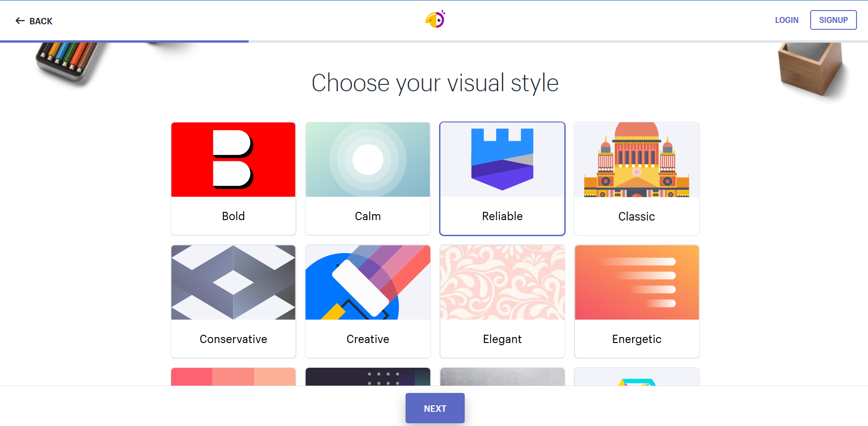Image resolution: width=868 pixels, height=426 pixels.
Task: Click the NEXT button
Action: pos(435,408)
